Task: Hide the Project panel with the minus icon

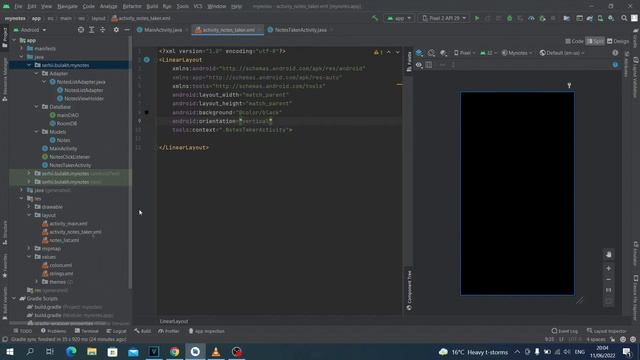Action: 127,30
